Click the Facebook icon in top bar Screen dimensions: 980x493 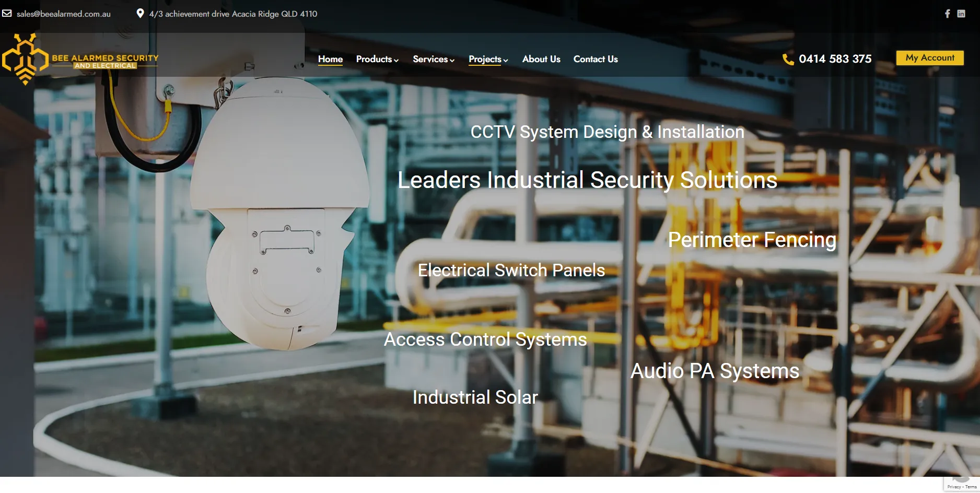[x=947, y=14]
